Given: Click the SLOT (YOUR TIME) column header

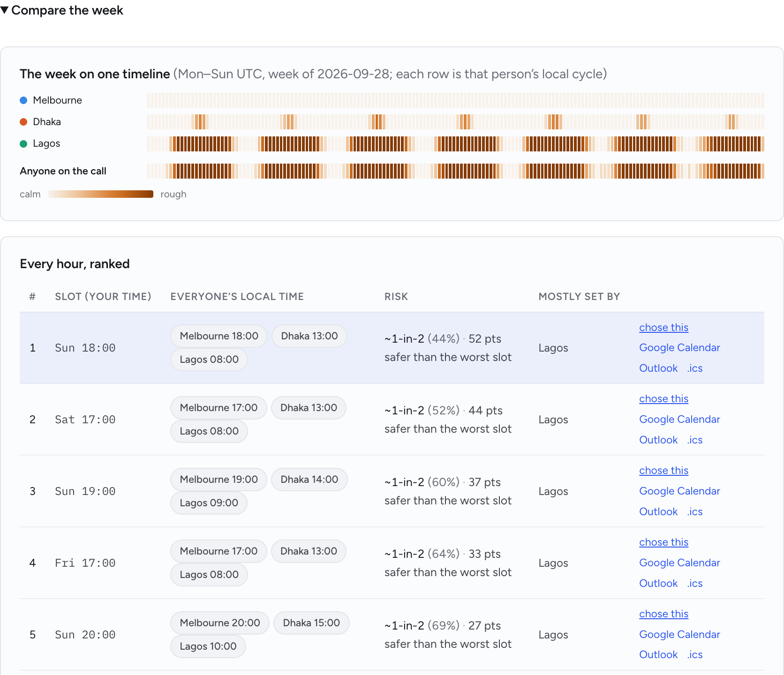Looking at the screenshot, I should pyautogui.click(x=103, y=297).
